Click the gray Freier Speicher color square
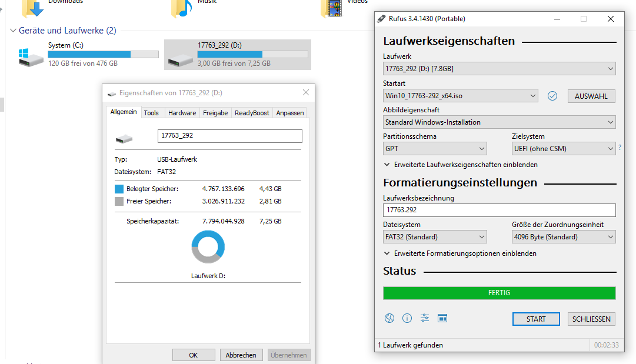 pos(119,202)
